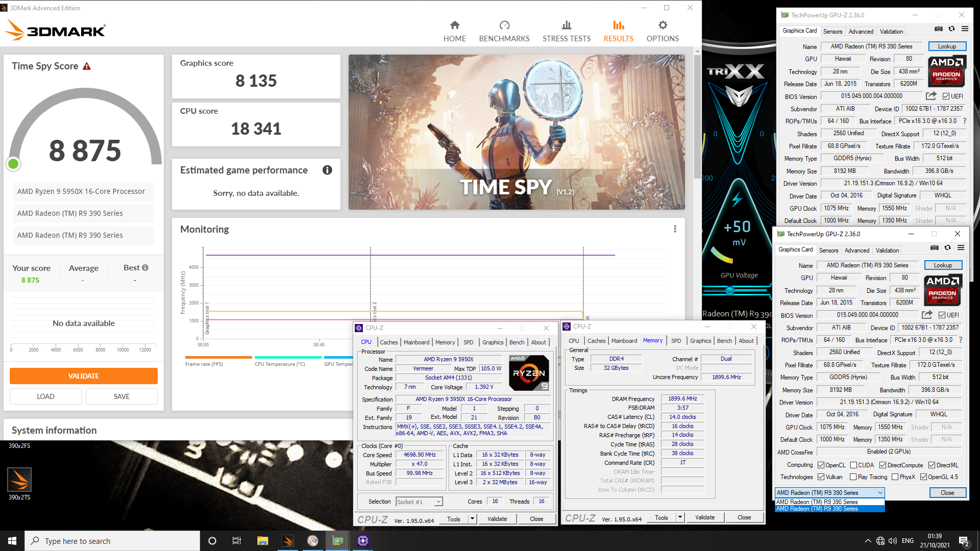This screenshot has width=980, height=551.
Task: Select the non-highlighted R9 390 entry in GPU list
Action: 829,502
